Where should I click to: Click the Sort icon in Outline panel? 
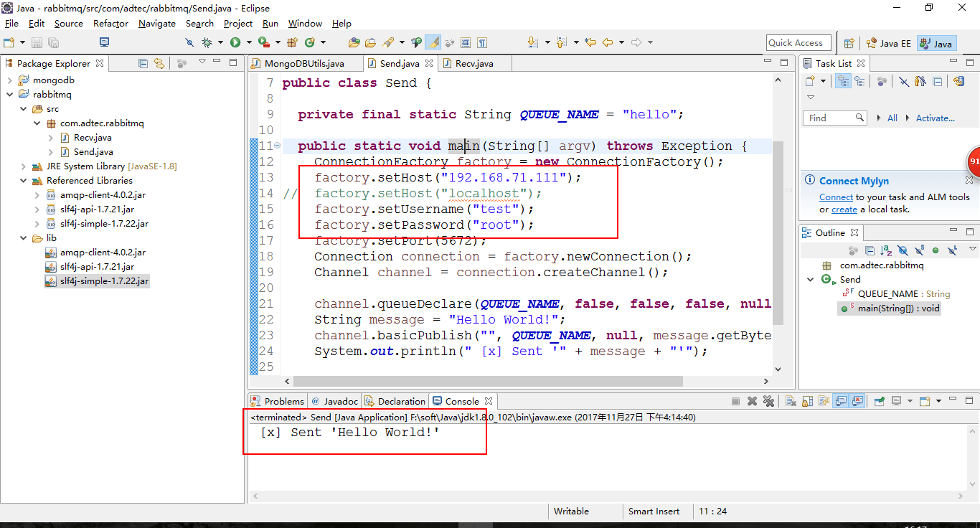(x=885, y=250)
